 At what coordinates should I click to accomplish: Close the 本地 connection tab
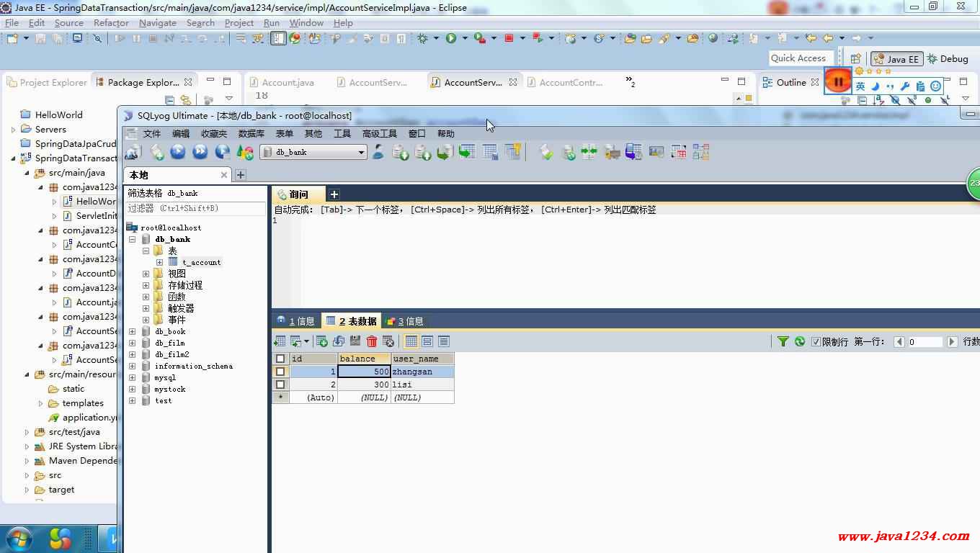(224, 175)
